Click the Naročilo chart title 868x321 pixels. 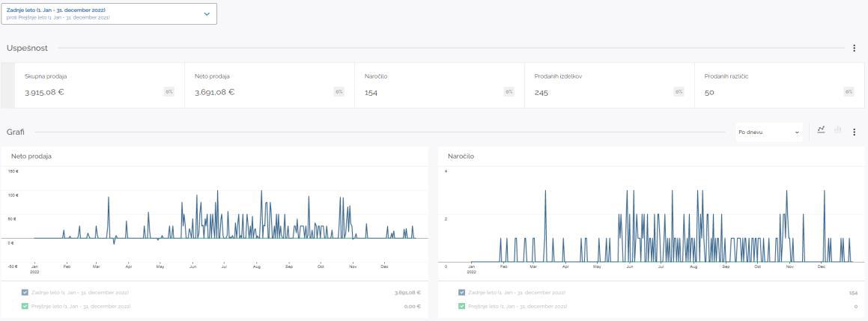click(x=461, y=156)
